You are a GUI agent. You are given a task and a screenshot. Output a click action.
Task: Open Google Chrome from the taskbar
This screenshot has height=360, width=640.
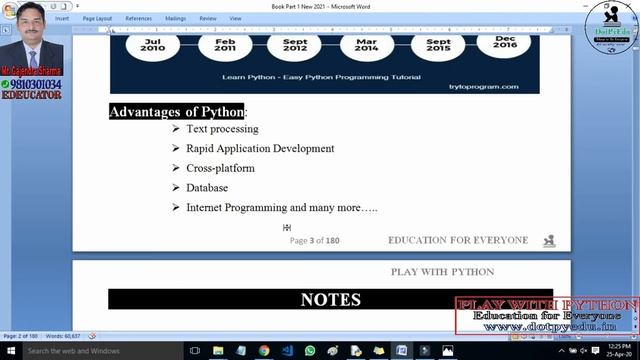(264, 351)
